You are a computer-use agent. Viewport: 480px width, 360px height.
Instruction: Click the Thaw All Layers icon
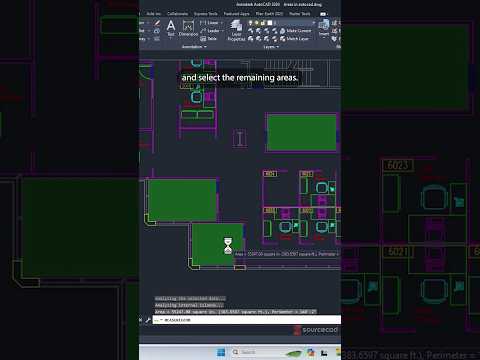[266, 39]
